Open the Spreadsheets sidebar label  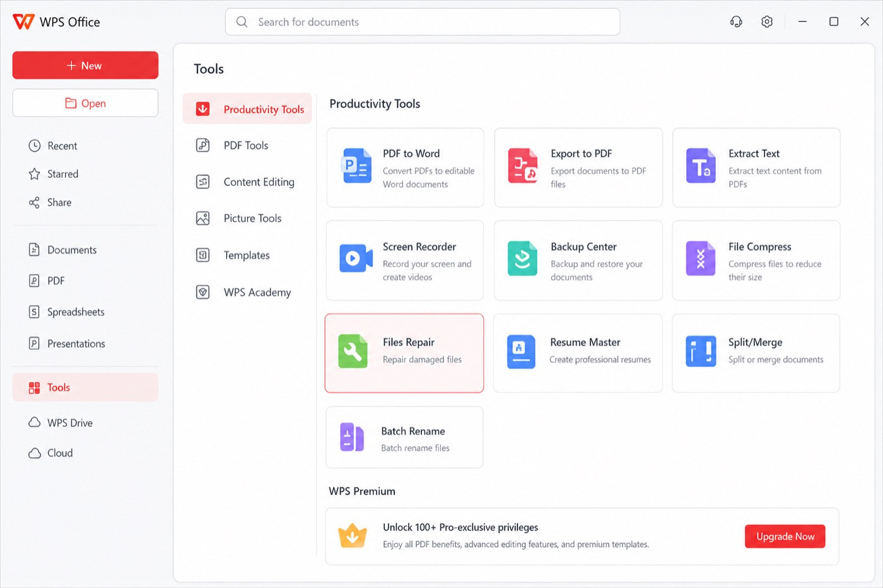click(76, 312)
